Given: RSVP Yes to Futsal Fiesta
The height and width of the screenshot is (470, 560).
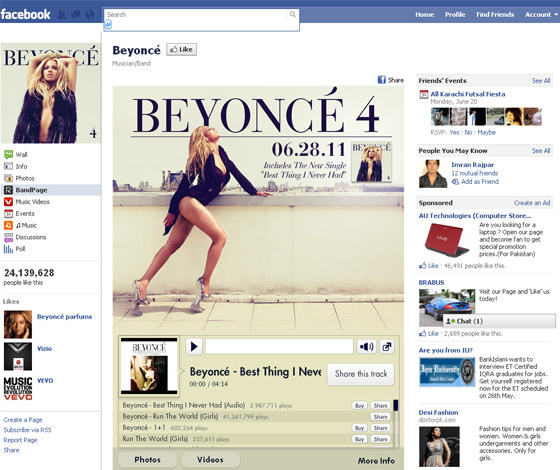Looking at the screenshot, I should 454,132.
